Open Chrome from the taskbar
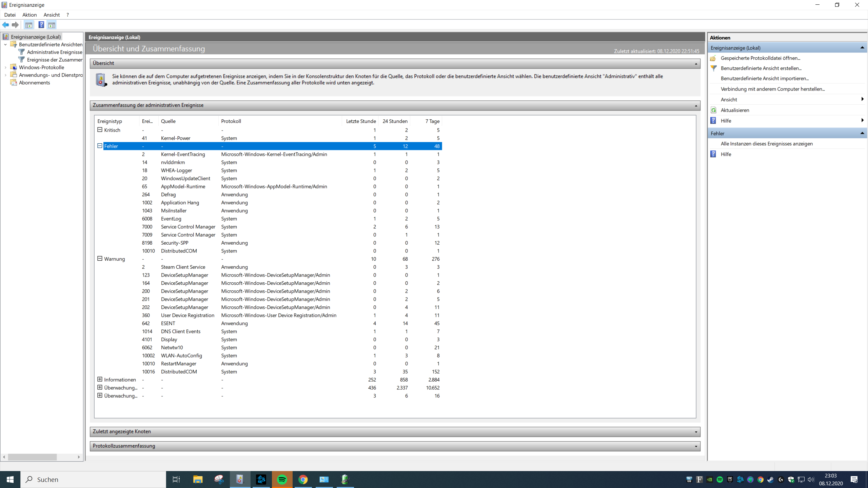 point(303,480)
